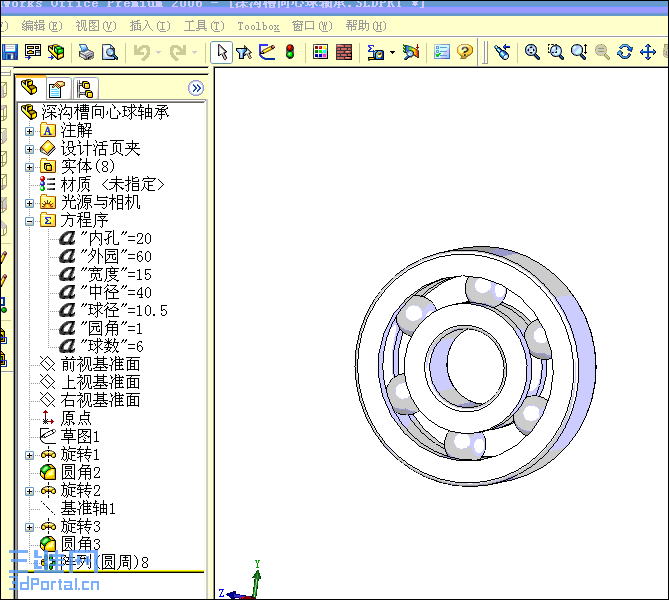669x600 pixels.
Task: Switch to ConfigurationManager tab
Action: (x=85, y=89)
